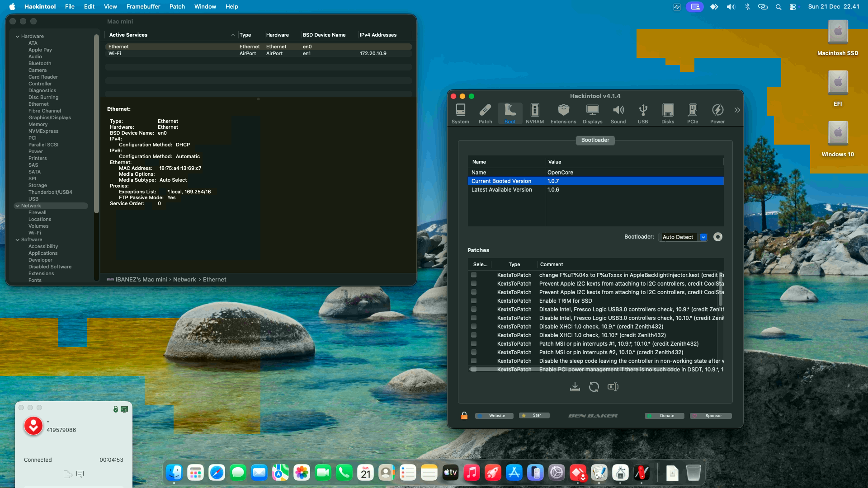868x488 pixels.
Task: Collapse the Network section in sidebar
Action: [17, 206]
